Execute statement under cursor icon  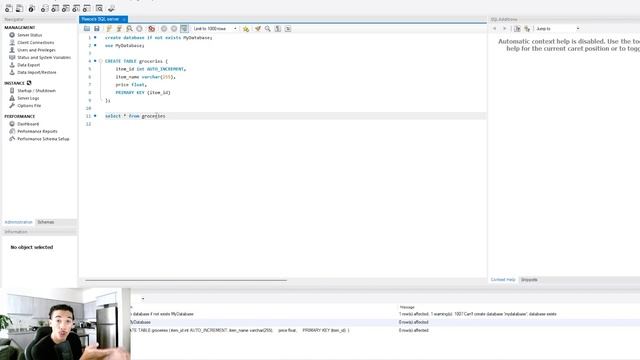click(119, 29)
